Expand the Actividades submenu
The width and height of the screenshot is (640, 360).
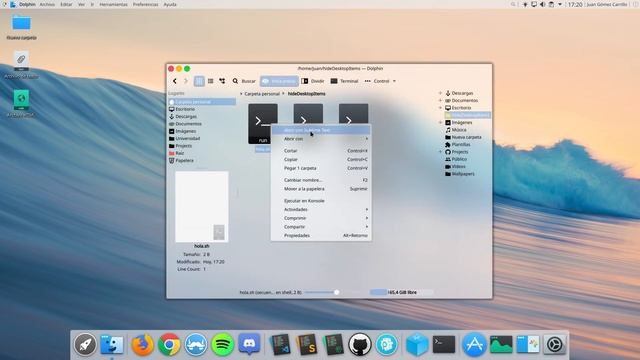pos(321,209)
